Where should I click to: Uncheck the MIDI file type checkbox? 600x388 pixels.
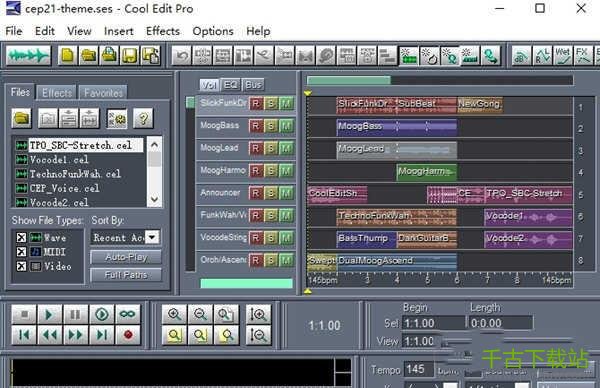[x=21, y=252]
